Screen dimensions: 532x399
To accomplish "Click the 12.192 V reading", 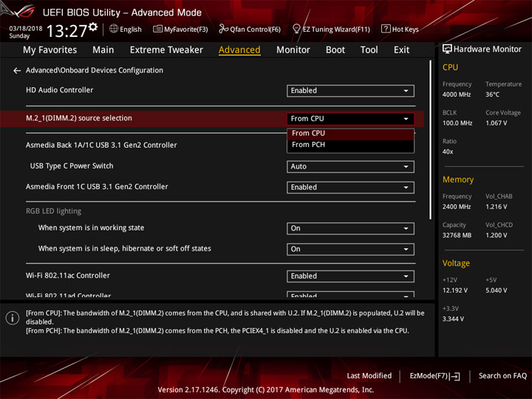I will click(x=455, y=290).
